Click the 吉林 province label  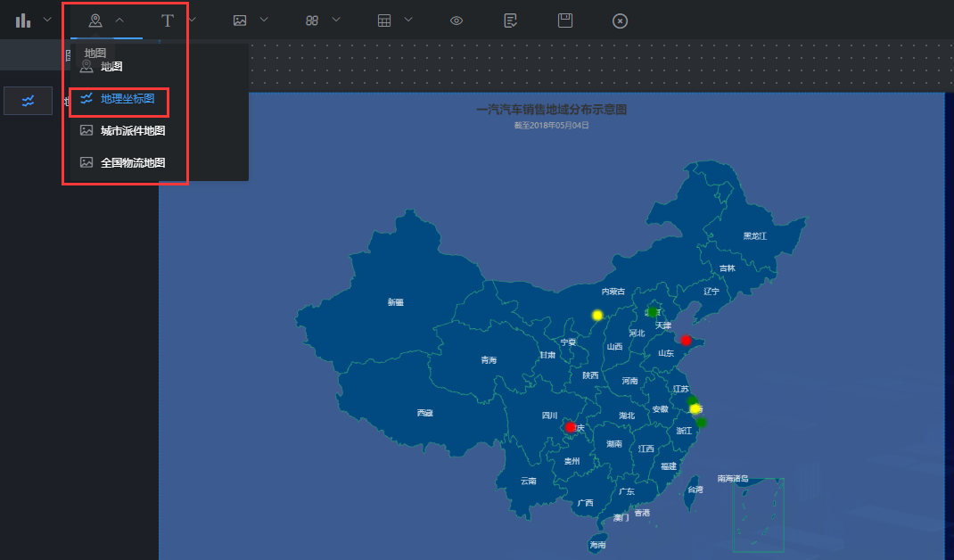727,268
